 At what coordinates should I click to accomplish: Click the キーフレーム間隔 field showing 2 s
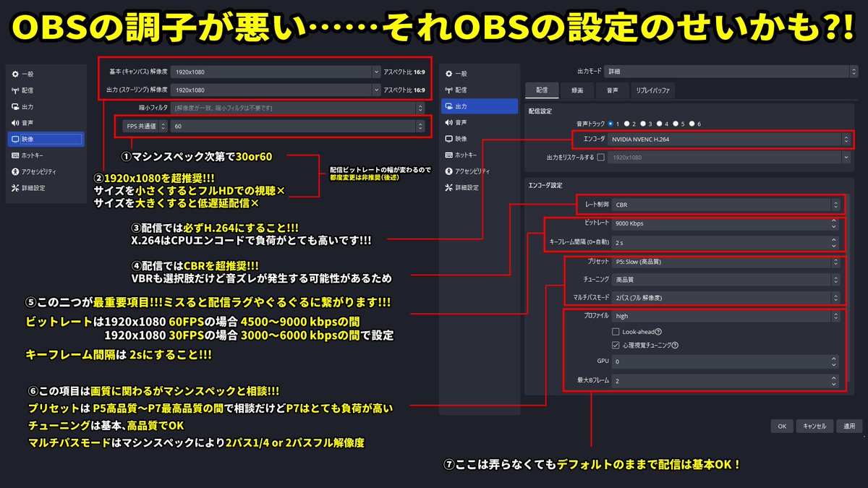click(725, 241)
